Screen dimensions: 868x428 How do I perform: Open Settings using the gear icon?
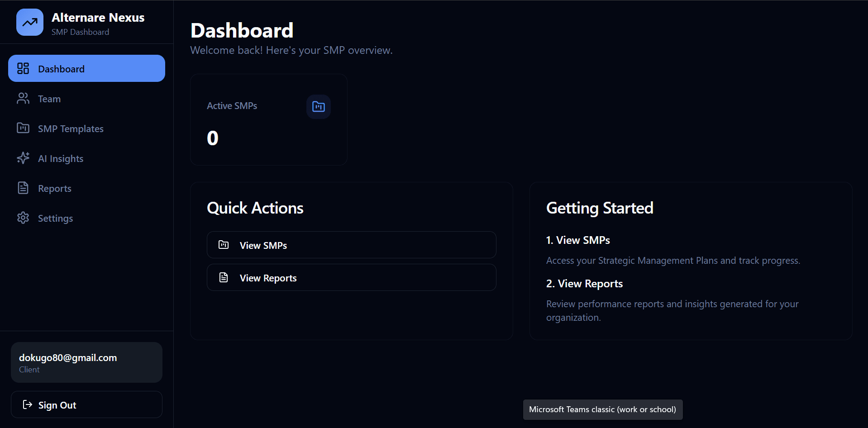click(23, 218)
